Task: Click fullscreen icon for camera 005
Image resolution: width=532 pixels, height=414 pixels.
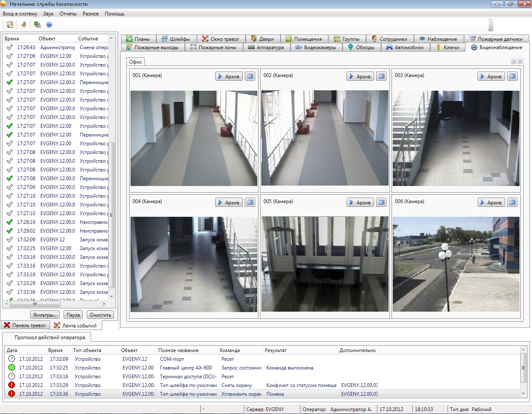Action: 381,202
